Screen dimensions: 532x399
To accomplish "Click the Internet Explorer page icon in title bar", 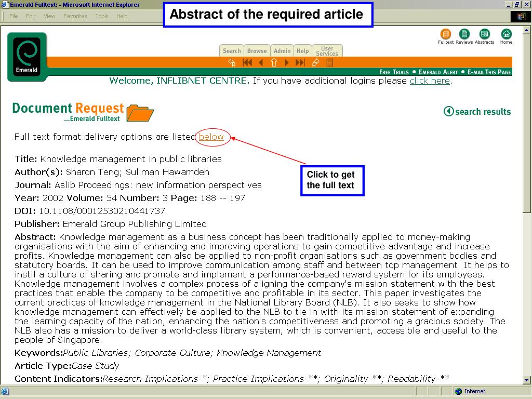I will [x=5, y=5].
